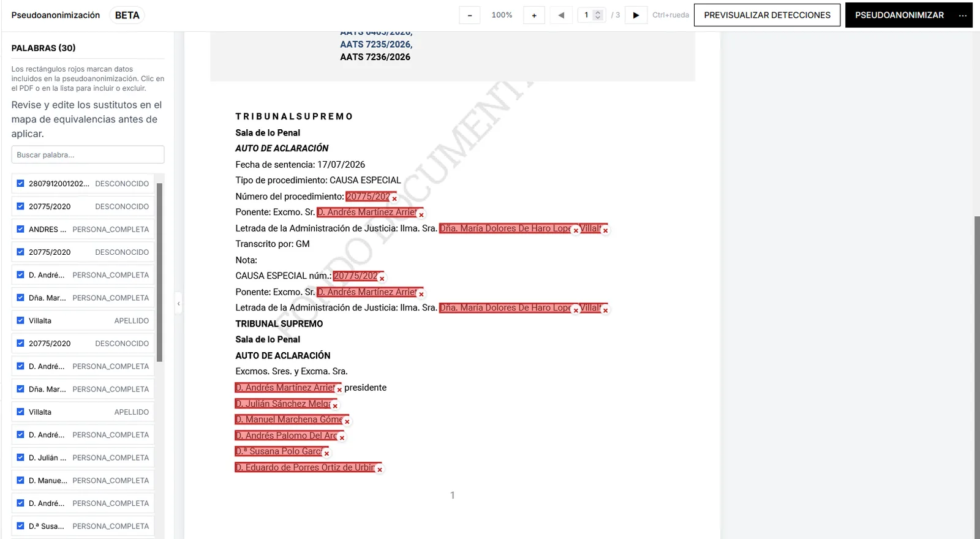
Task: Uncheck the D. André... entry just below D. Manue...
Action: (x=20, y=503)
